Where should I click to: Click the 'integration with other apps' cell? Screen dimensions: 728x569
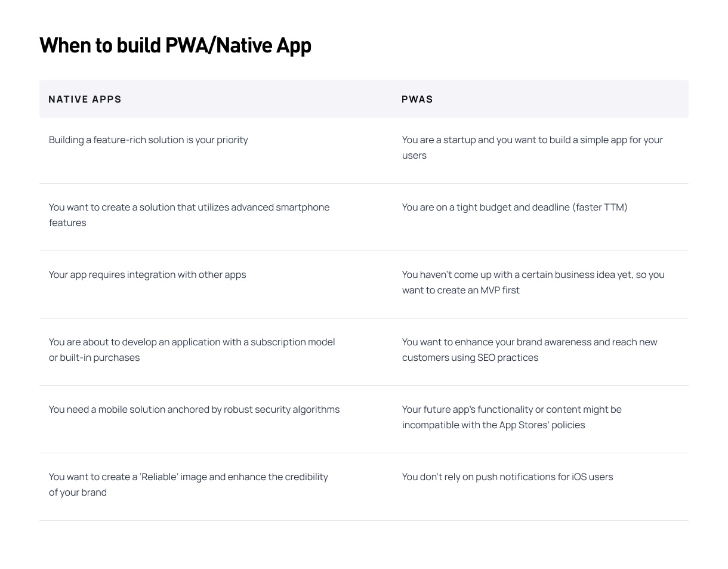point(147,274)
